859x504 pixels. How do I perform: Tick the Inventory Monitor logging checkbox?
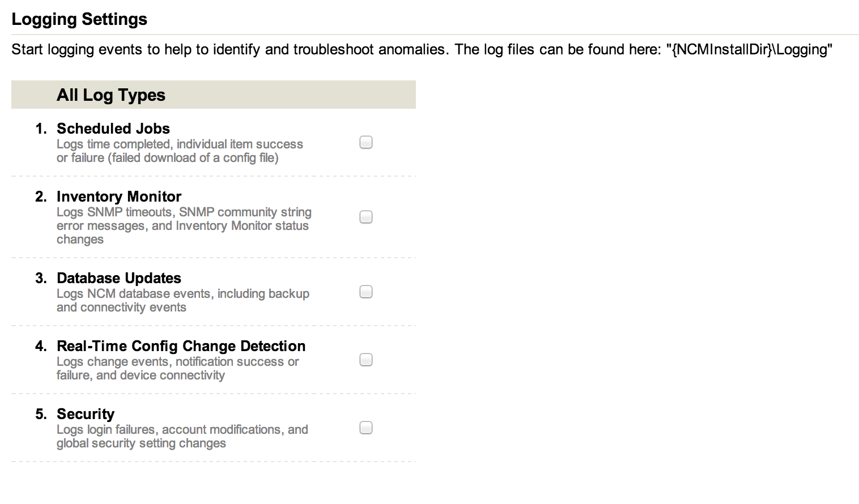366,217
